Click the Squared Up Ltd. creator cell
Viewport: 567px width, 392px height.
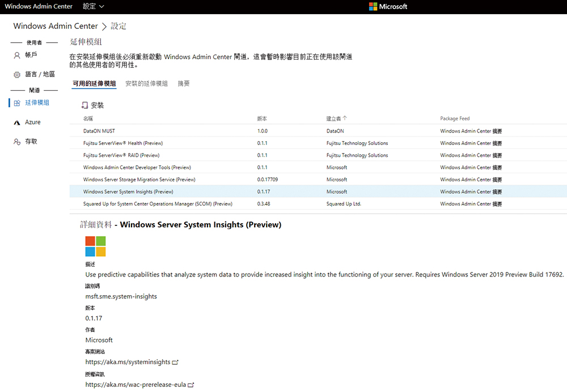point(344,204)
